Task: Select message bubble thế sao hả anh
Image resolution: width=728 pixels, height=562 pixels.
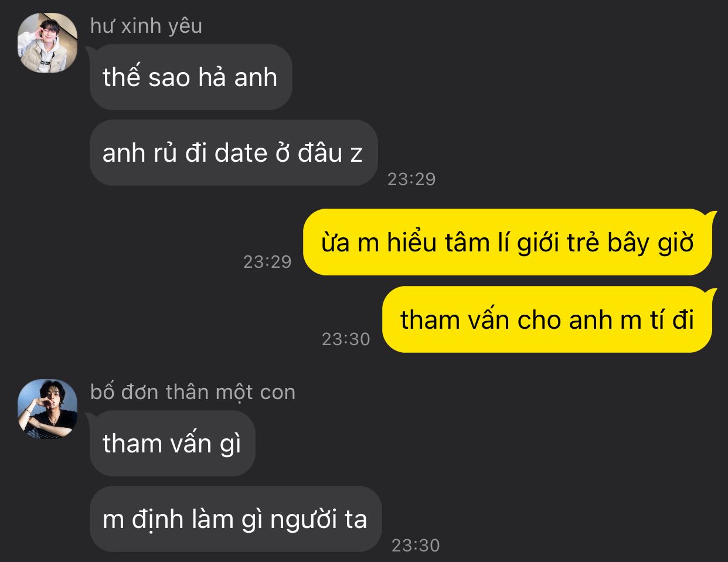Action: pyautogui.click(x=190, y=77)
